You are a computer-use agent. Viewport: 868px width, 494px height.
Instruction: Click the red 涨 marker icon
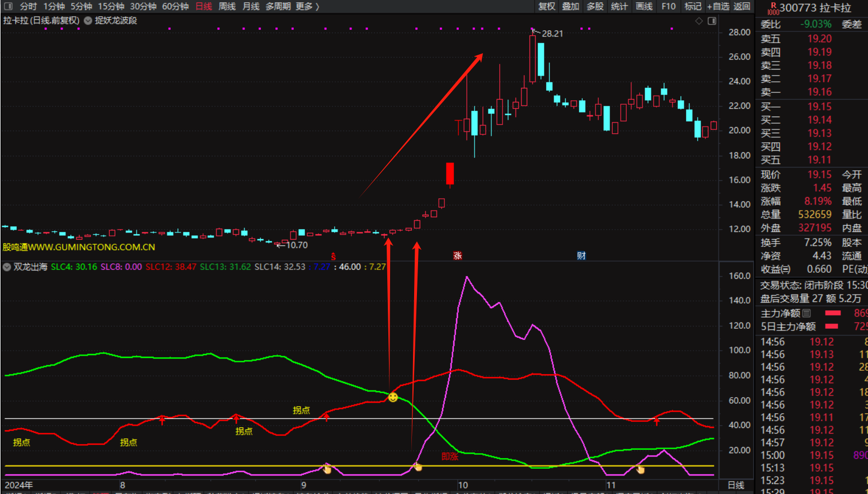click(x=457, y=255)
